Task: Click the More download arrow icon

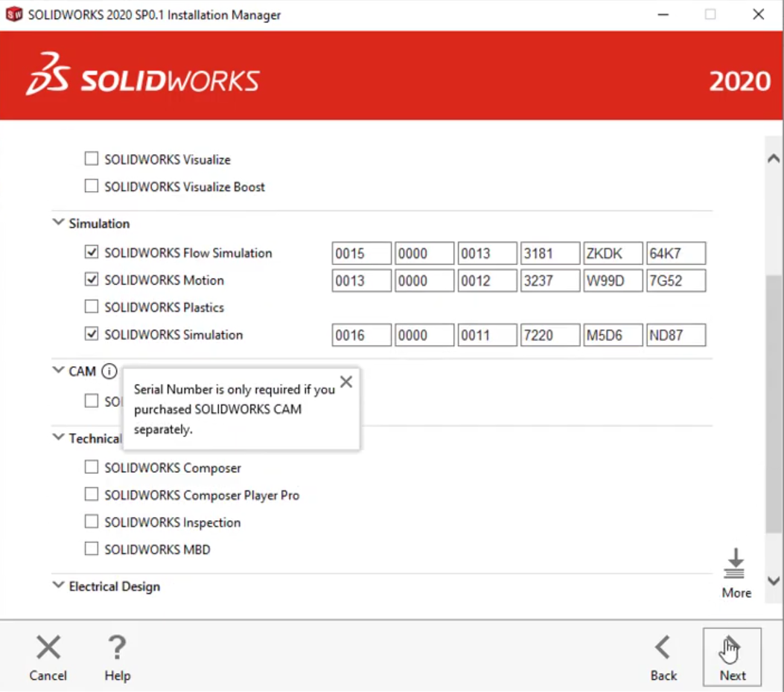Action: pos(736,565)
